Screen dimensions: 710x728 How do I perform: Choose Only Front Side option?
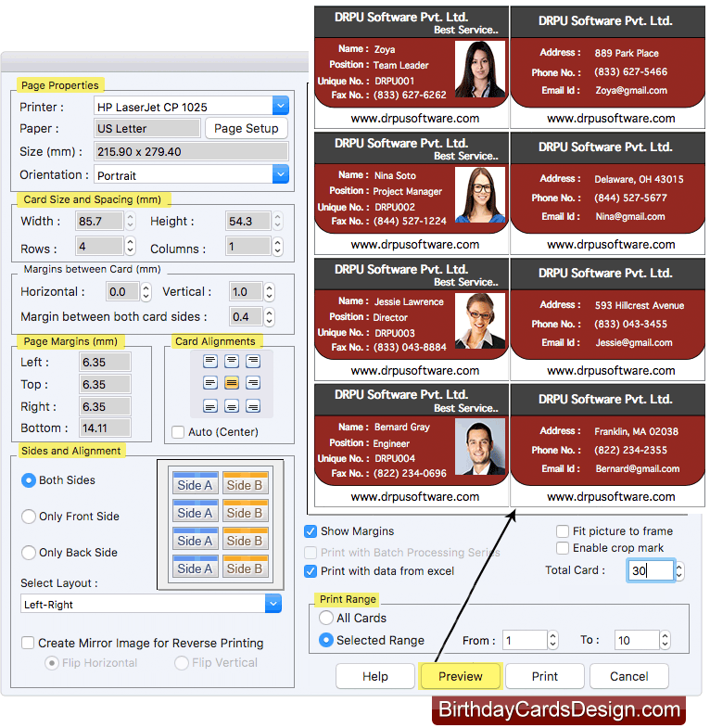(29, 517)
